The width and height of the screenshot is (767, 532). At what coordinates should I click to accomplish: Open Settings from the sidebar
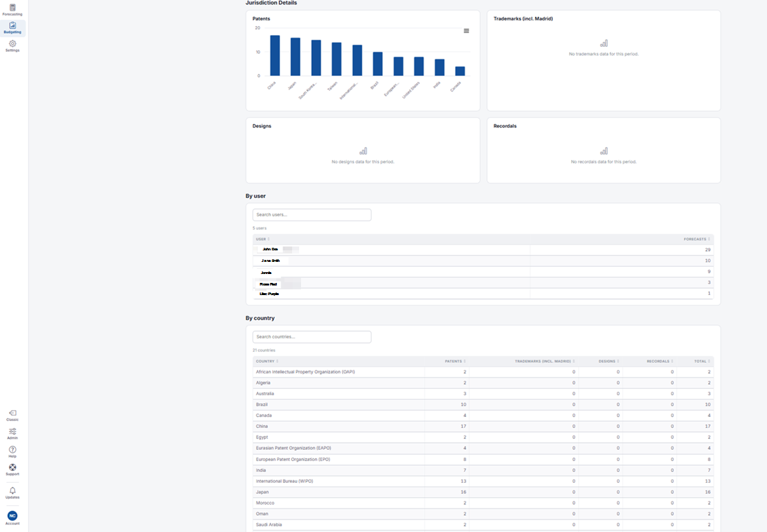point(12,46)
